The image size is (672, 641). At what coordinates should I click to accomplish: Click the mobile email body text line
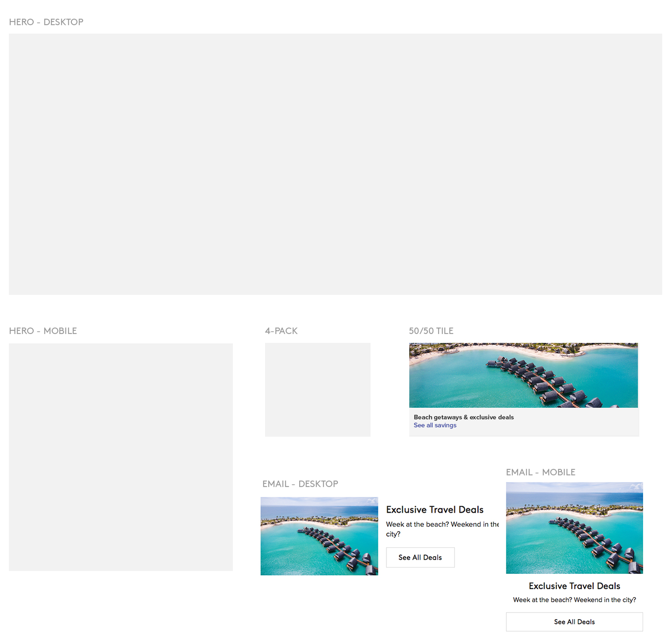tap(574, 600)
